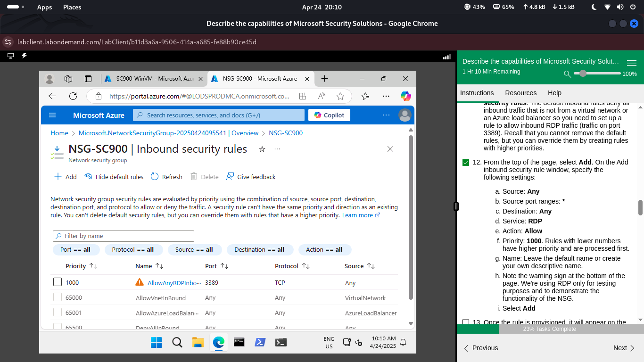Open the Port filter dropdown
The image size is (644, 362).
click(76, 249)
